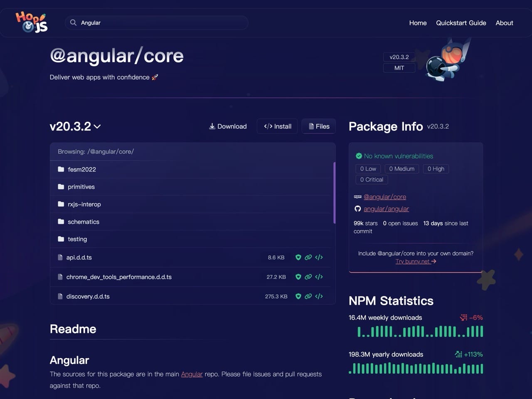Click the code icon for chrome_dev_tools_performance.d.d.ts
This screenshot has width=532, height=399.
[319, 277]
